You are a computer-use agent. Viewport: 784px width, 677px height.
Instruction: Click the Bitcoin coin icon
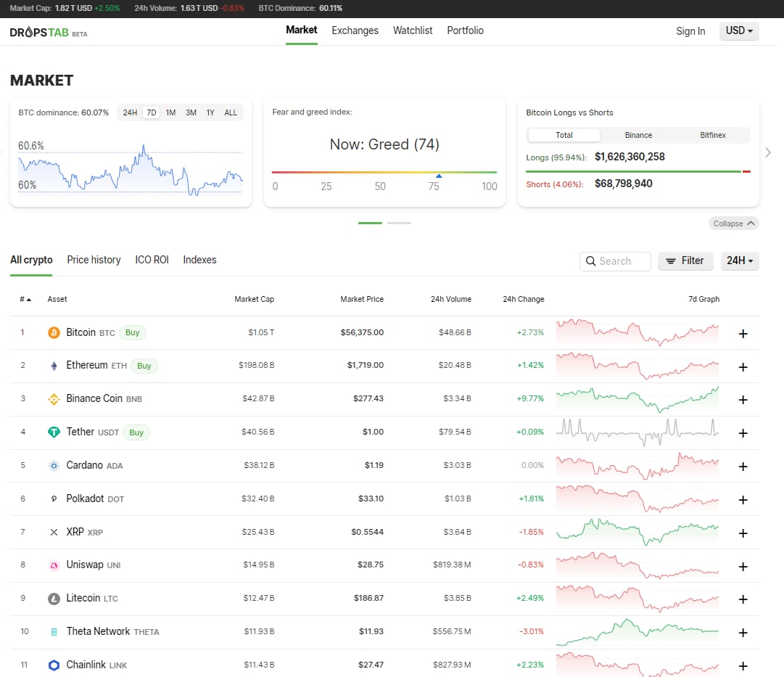(x=54, y=333)
